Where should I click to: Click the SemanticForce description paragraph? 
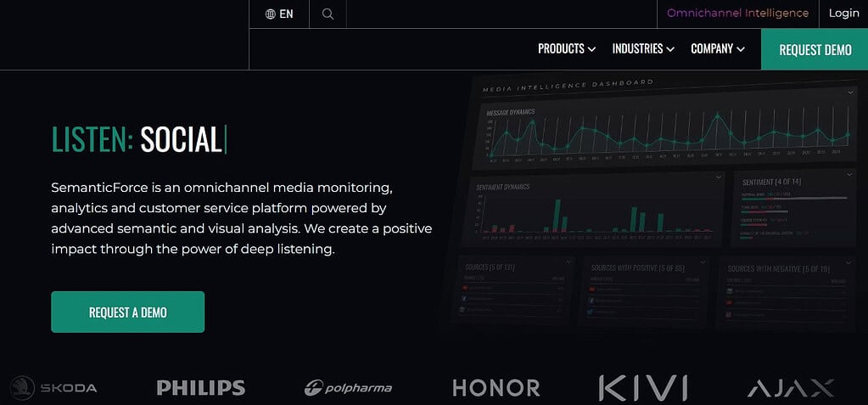[x=241, y=218]
